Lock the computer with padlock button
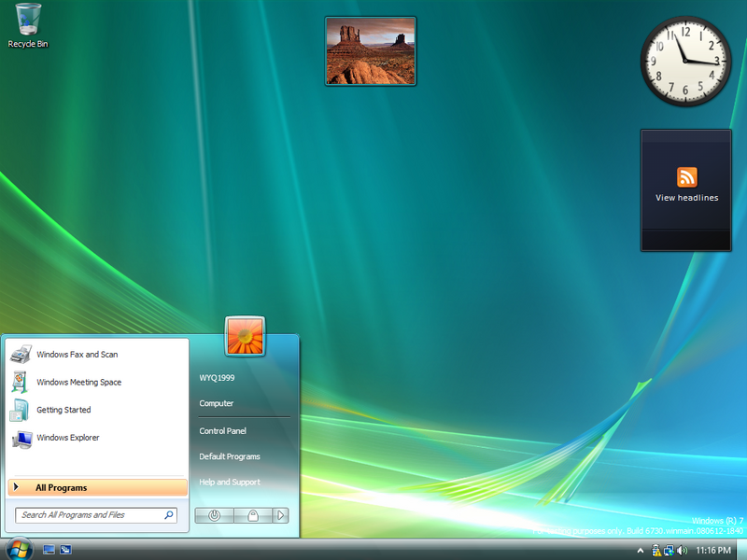Screen dimensions: 747x560 252,515
